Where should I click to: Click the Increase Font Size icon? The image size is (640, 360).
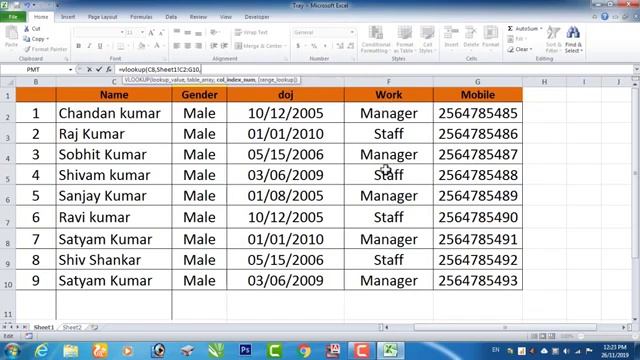151,33
